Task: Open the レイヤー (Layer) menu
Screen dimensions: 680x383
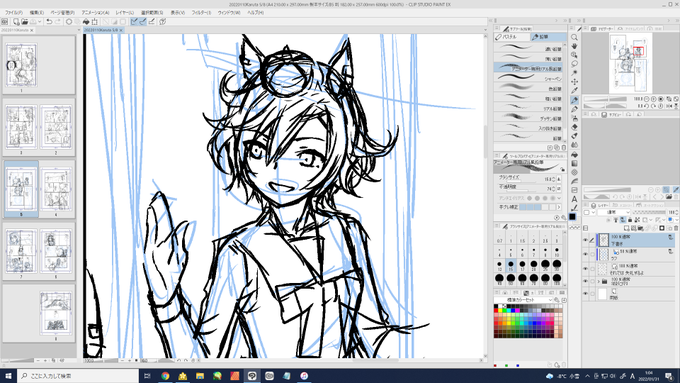Action: [125, 13]
